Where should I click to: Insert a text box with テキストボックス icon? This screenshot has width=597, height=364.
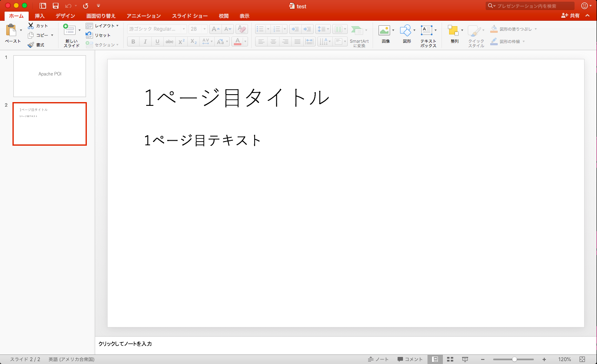point(427,30)
